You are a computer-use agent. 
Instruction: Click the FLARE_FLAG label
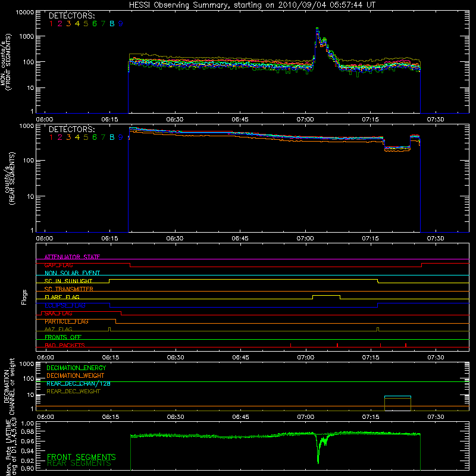tap(62, 297)
